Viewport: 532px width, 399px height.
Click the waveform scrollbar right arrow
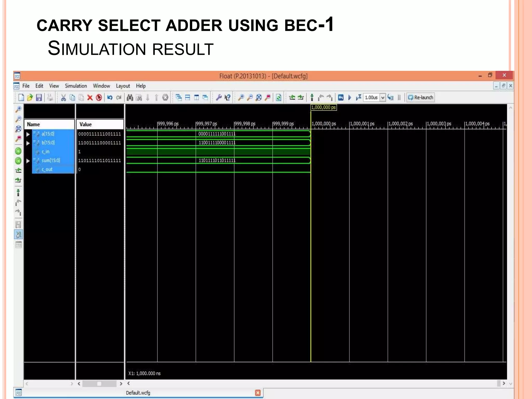[x=504, y=383]
